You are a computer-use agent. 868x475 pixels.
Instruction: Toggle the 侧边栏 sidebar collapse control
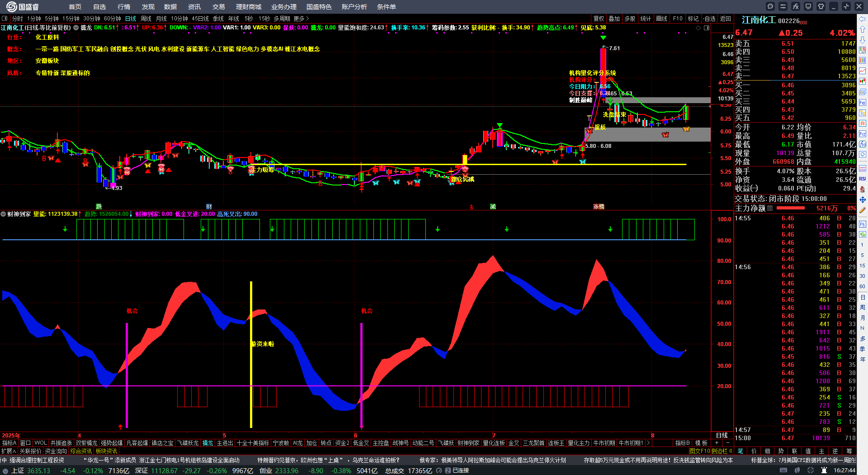[722, 451]
